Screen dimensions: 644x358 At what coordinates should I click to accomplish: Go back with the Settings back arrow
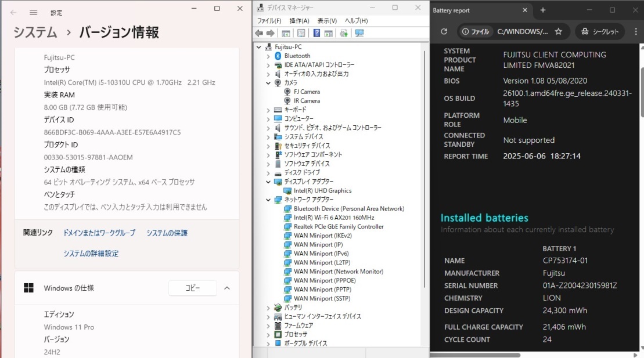click(13, 13)
